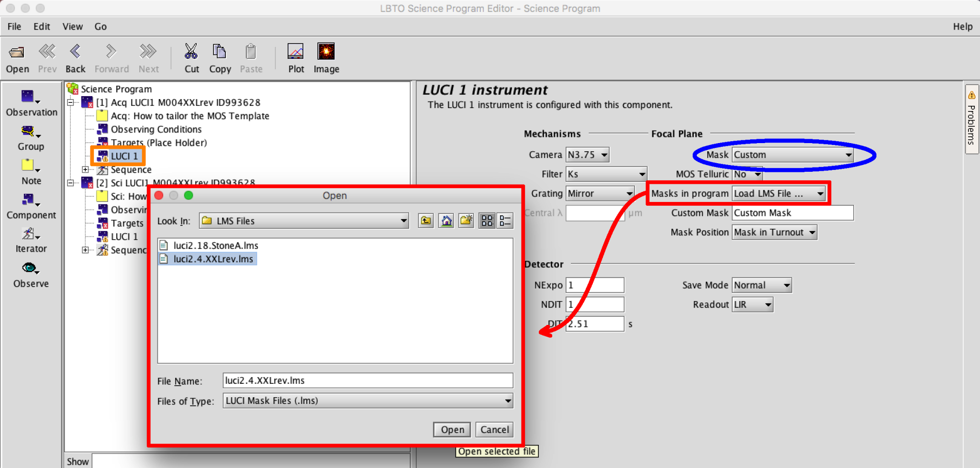Open the Mask Custom dropdown
Image resolution: width=980 pixels, height=468 pixels.
(793, 155)
